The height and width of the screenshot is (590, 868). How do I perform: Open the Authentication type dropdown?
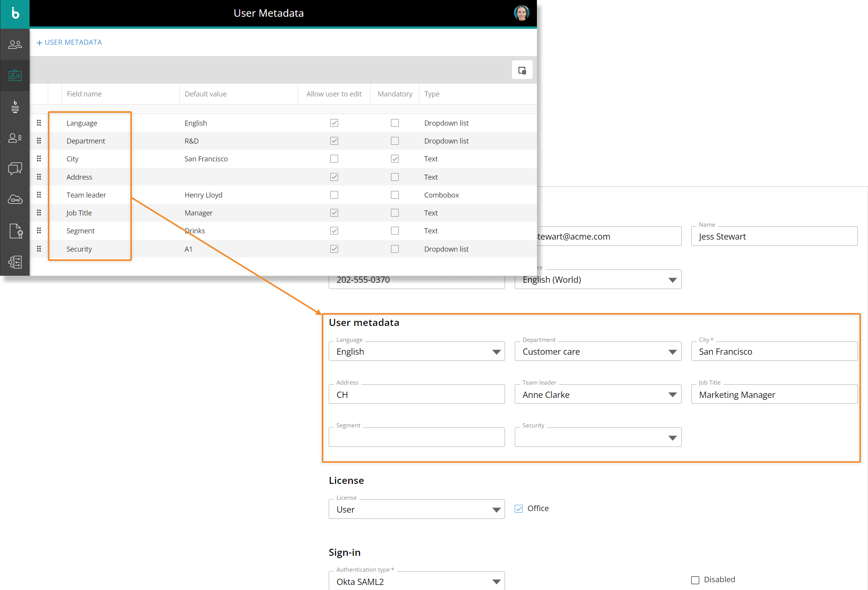tap(496, 582)
